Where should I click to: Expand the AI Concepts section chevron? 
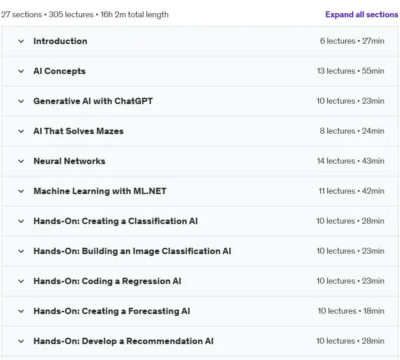click(21, 71)
